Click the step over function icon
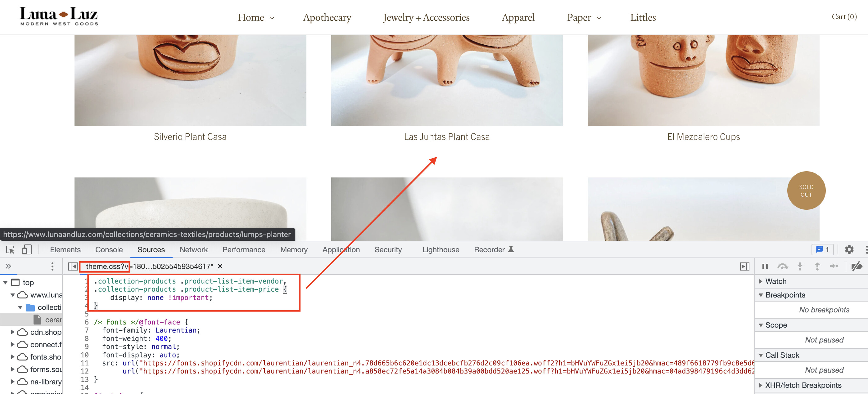Image resolution: width=868 pixels, height=394 pixels. coord(782,266)
